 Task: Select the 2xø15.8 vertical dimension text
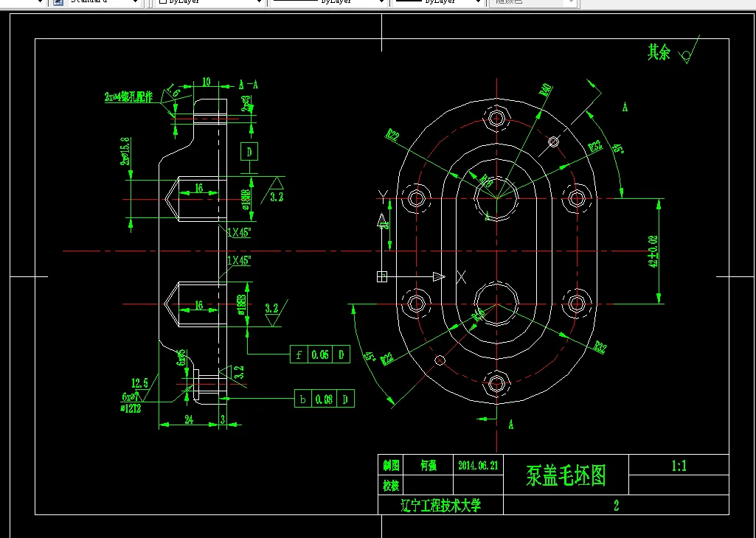click(125, 151)
